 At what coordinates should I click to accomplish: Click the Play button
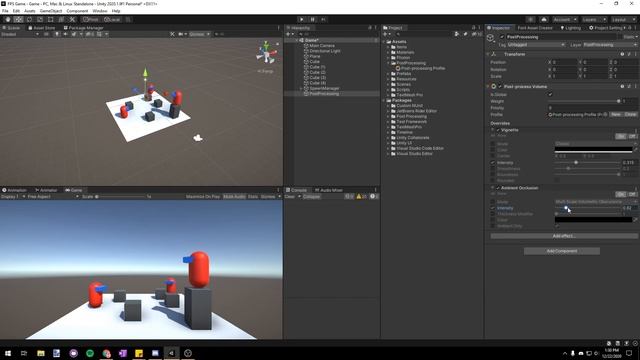pyautogui.click(x=302, y=19)
